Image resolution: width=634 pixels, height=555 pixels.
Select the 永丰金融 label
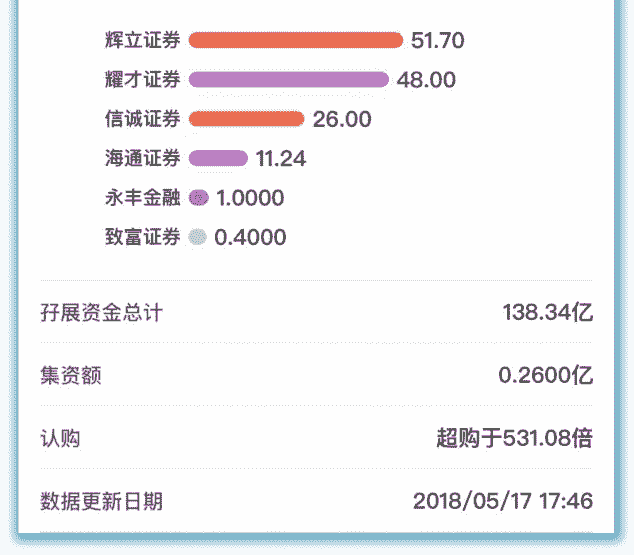142,198
